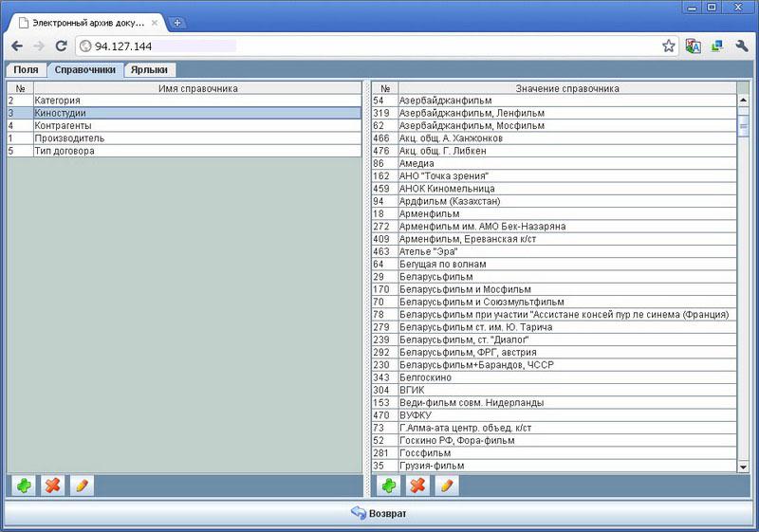Select АНО "Точка зрения" row
This screenshot has height=532, width=759.
[554, 175]
